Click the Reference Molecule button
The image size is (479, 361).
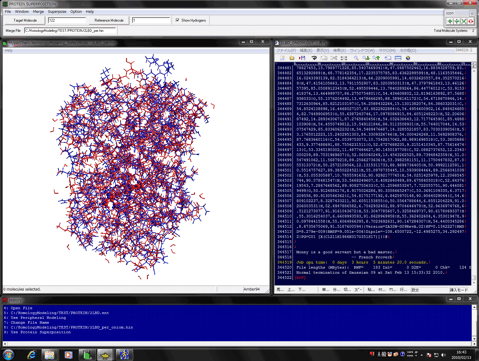109,20
